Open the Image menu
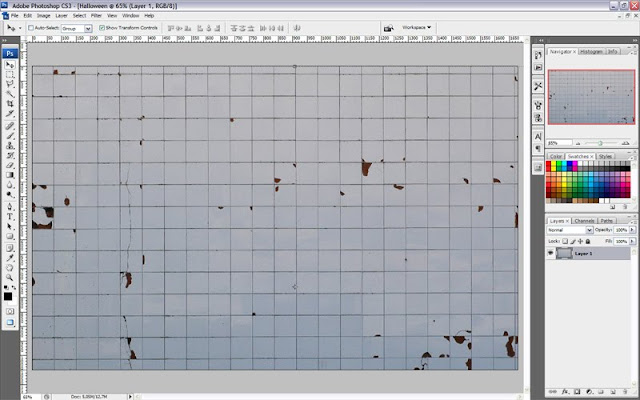Screen dimensions: 640x400 43,16
